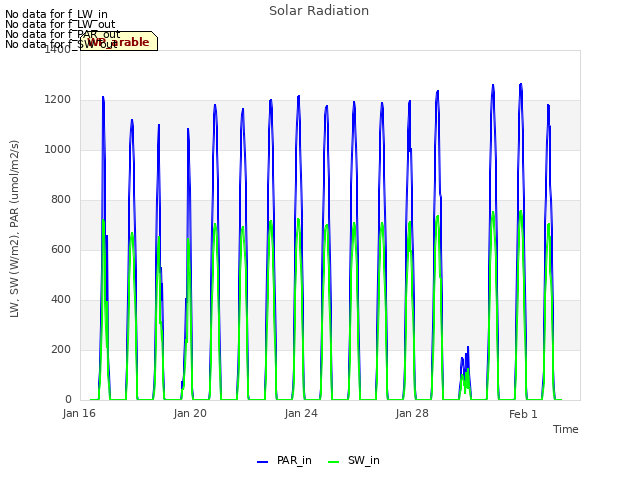Click the y-axis title LW, SW, PAR

coord(14,229)
